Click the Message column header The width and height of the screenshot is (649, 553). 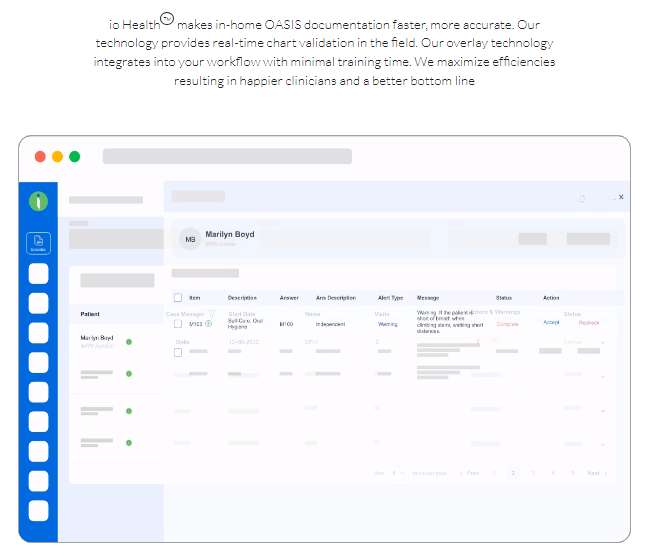click(x=428, y=298)
